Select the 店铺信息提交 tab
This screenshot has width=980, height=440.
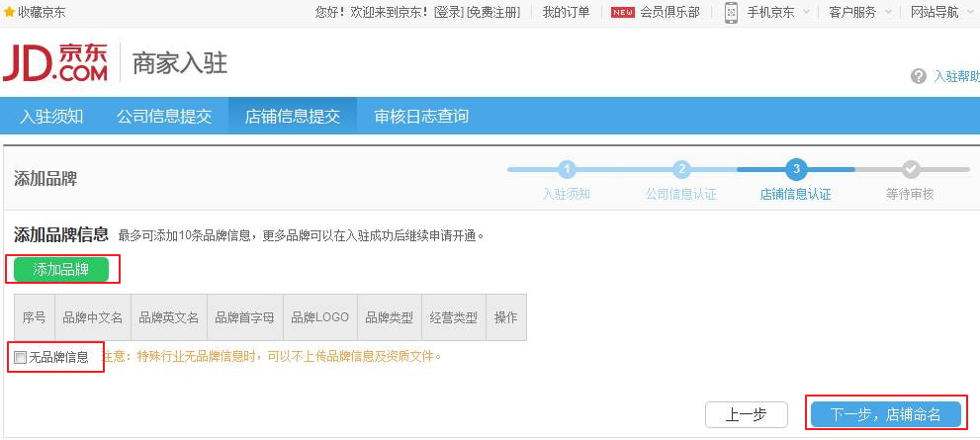(293, 117)
